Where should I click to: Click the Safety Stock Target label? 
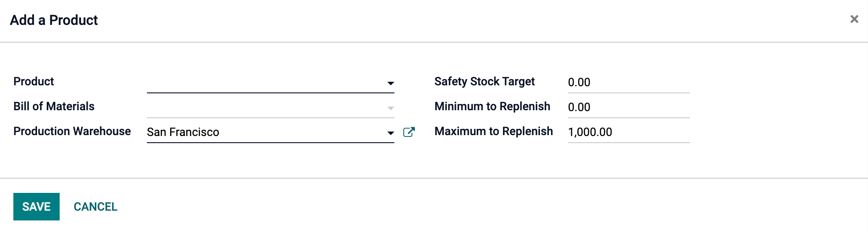pos(484,82)
